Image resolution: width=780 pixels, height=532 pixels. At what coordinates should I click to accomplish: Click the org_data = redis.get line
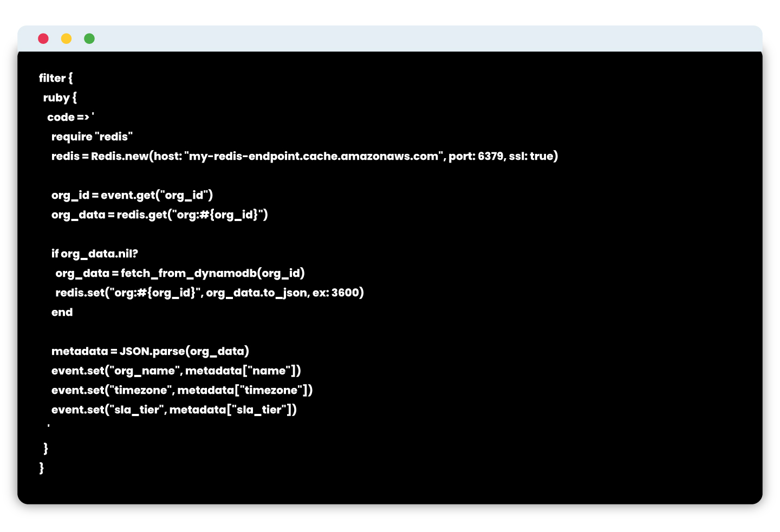(x=160, y=215)
